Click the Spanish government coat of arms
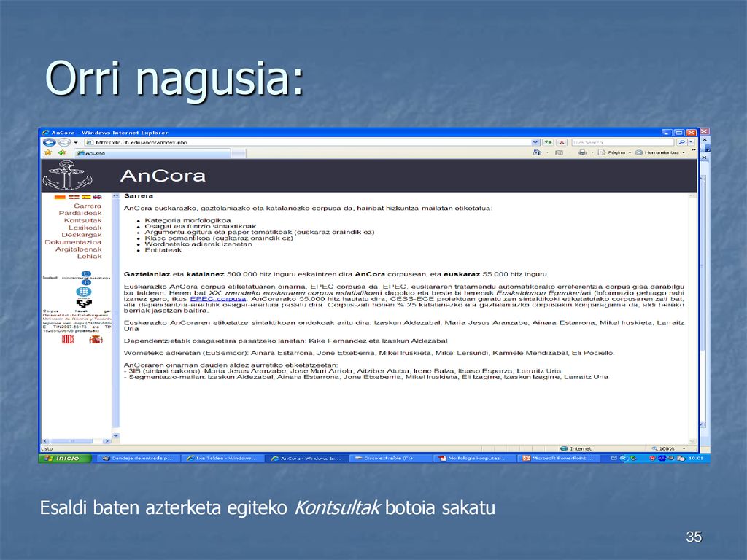747x560 pixels. [x=96, y=339]
